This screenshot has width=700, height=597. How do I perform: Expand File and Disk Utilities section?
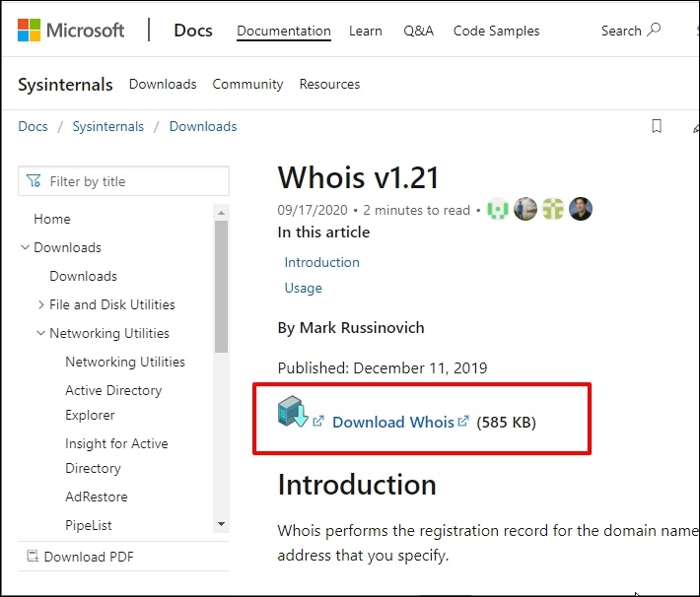pyautogui.click(x=41, y=304)
